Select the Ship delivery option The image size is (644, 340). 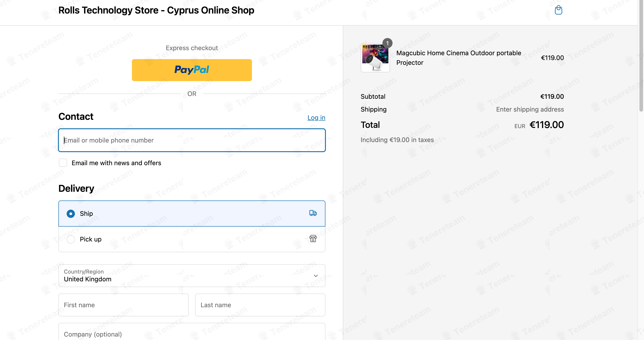pyautogui.click(x=192, y=213)
